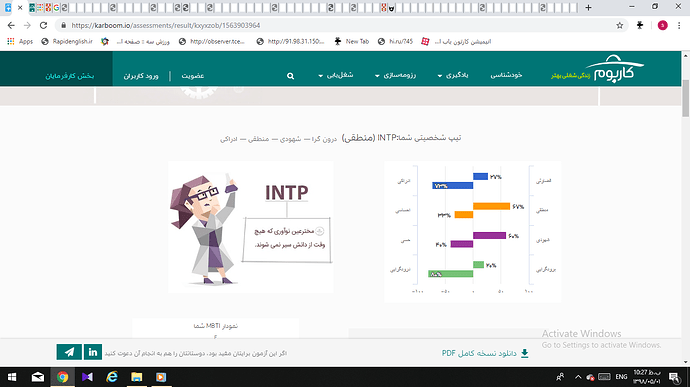Share the test on LinkedIn
This screenshot has width=690, height=387.
tap(93, 352)
